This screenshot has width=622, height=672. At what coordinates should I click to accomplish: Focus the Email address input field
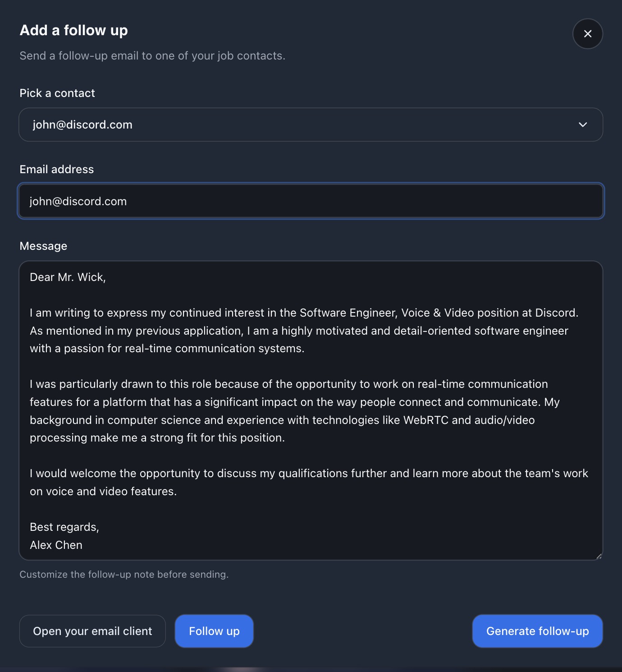coord(311,201)
